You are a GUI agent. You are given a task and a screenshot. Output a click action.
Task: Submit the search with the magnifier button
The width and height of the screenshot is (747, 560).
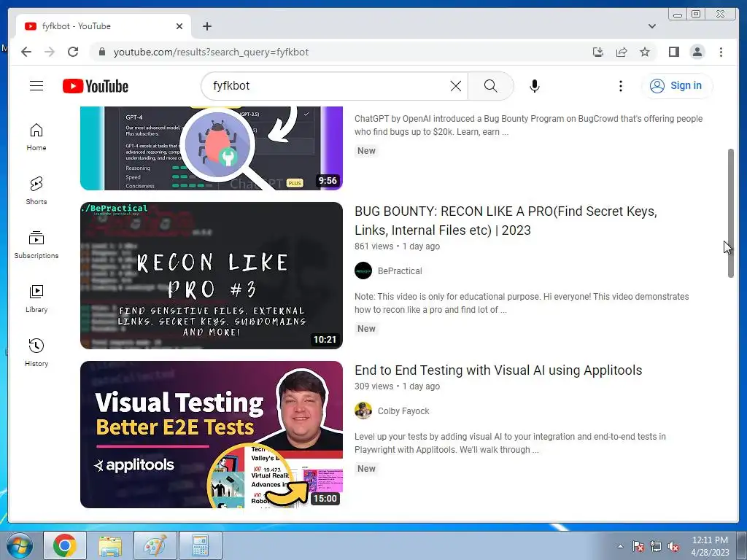point(491,86)
